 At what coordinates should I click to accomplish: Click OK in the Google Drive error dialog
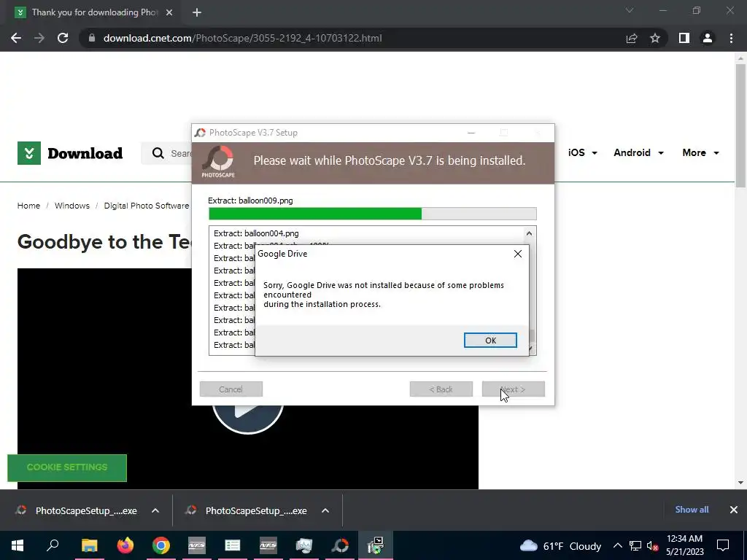click(x=490, y=340)
